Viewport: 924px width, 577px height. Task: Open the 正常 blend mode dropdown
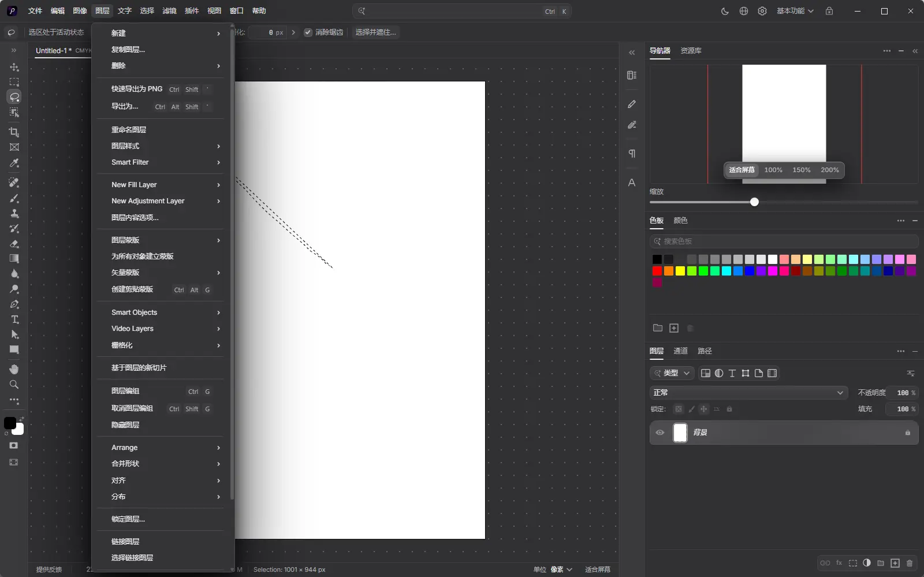coord(748,393)
